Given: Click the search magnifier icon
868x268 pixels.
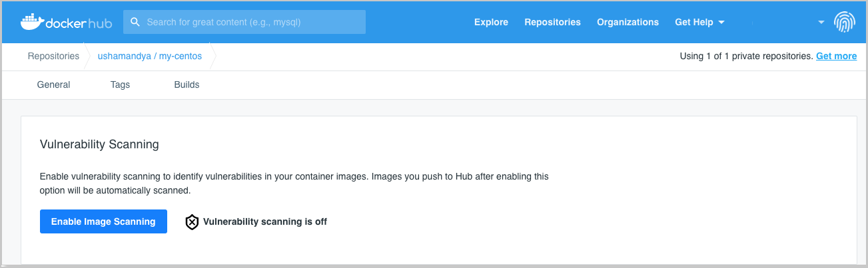Looking at the screenshot, I should (x=135, y=22).
